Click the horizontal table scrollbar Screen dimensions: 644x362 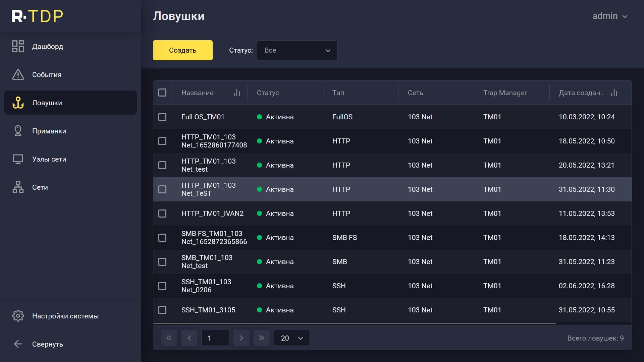[x=354, y=324]
